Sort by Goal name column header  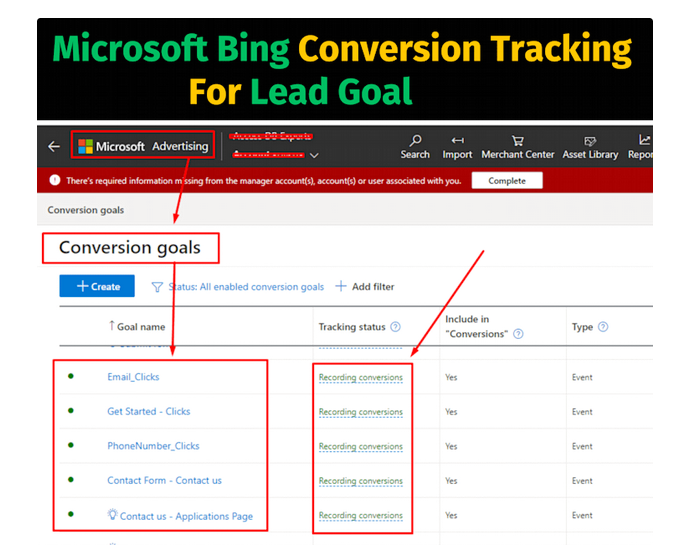click(137, 326)
